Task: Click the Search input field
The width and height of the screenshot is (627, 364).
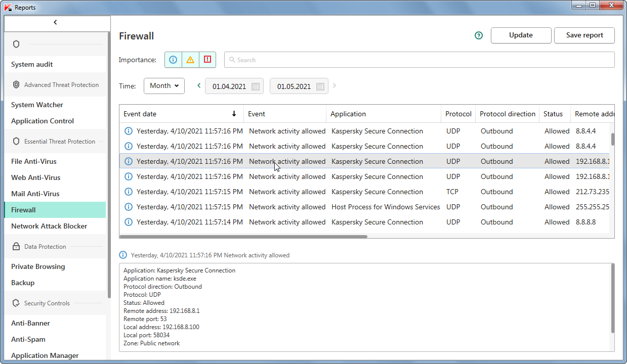Action: [419, 60]
